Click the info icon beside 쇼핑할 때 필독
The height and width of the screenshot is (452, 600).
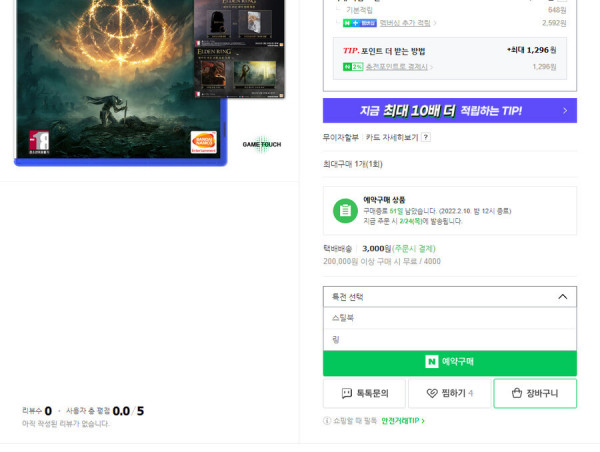(x=327, y=421)
